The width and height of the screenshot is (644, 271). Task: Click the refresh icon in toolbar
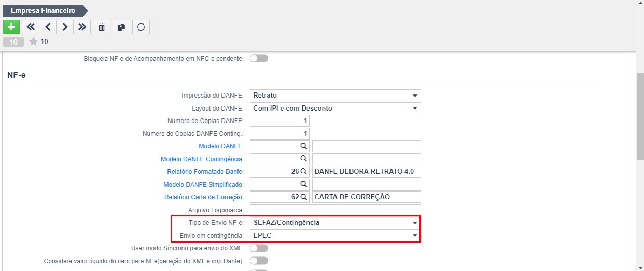141,27
